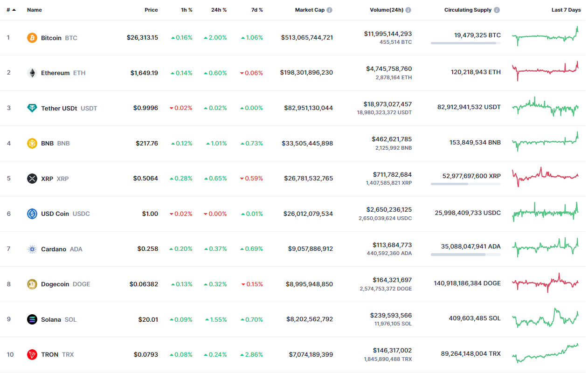The width and height of the screenshot is (588, 373).
Task: Click the TRON logo icon
Action: click(x=32, y=354)
